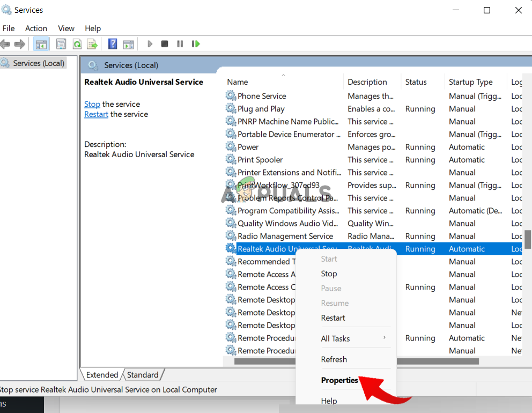The width and height of the screenshot is (532, 413).
Task: Open the View menu
Action: click(66, 28)
